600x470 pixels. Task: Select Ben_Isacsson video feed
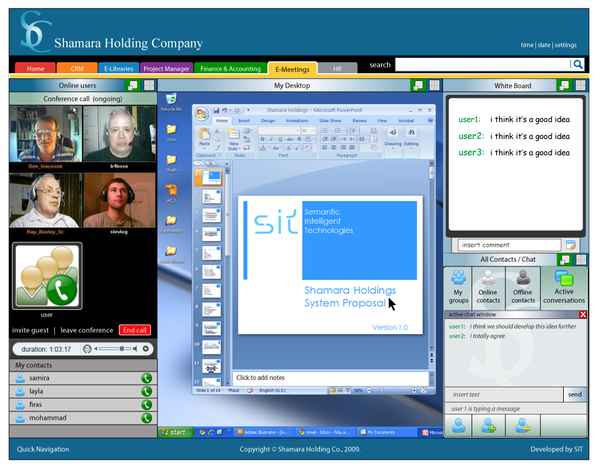point(46,134)
